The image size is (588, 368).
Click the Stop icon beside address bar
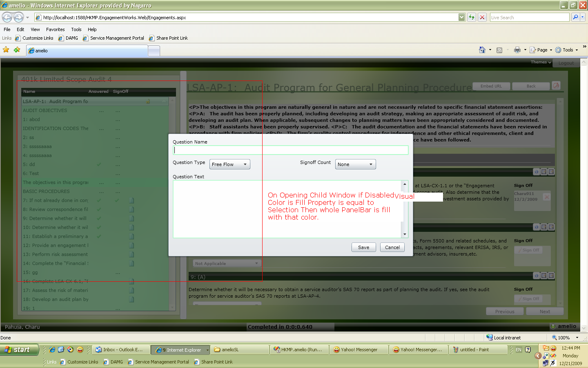[x=482, y=17]
